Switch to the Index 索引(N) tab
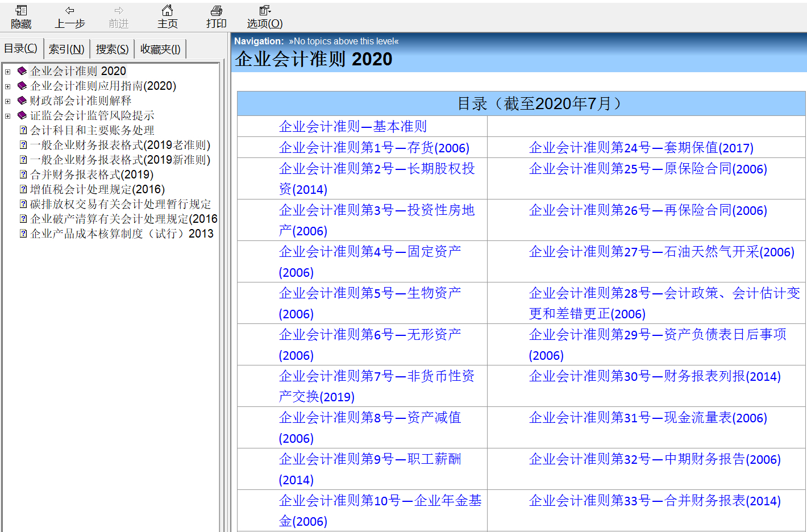The width and height of the screenshot is (807, 532). (66, 49)
